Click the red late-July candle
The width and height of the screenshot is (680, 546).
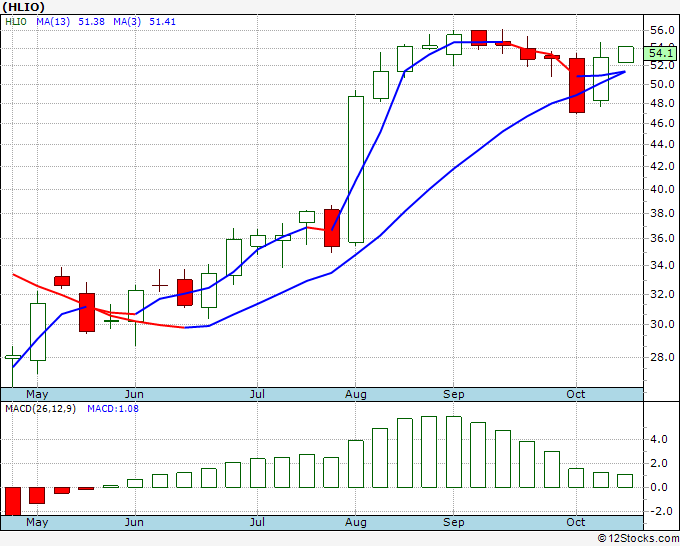tap(332, 228)
